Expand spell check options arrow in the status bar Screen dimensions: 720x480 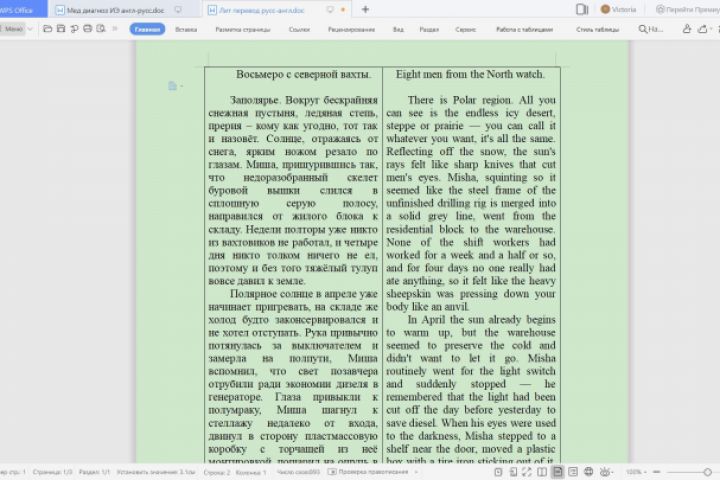[x=416, y=472]
